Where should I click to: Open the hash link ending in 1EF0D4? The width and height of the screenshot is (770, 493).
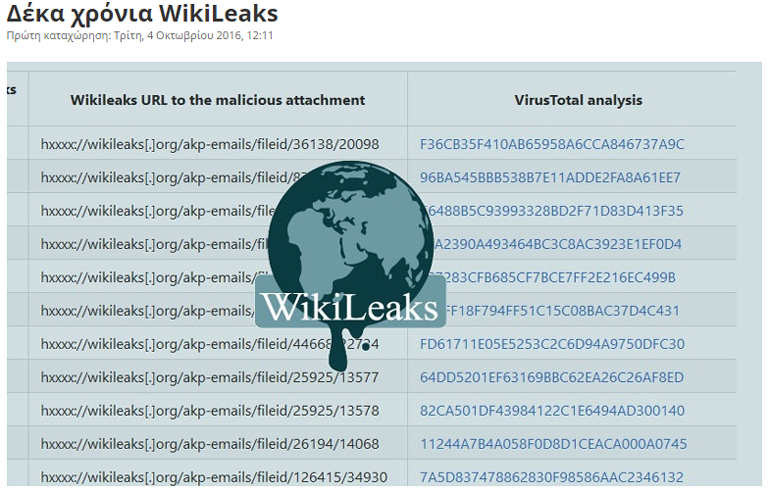600,244
